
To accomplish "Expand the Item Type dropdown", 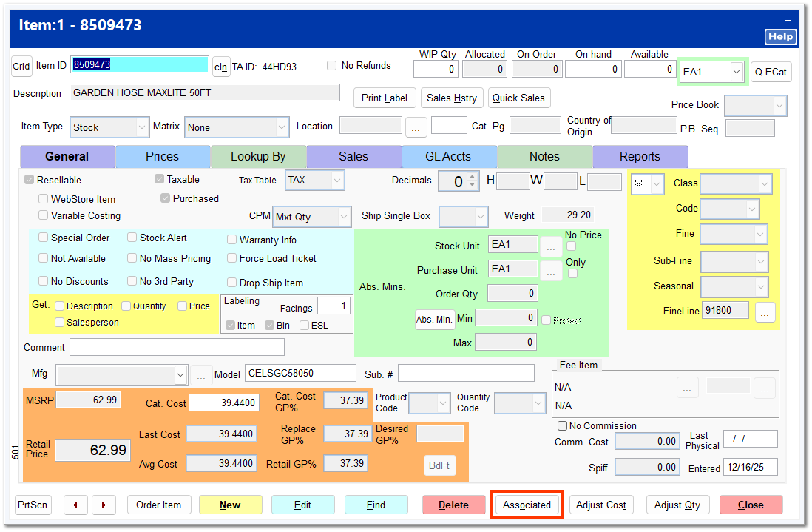I will pos(142,127).
